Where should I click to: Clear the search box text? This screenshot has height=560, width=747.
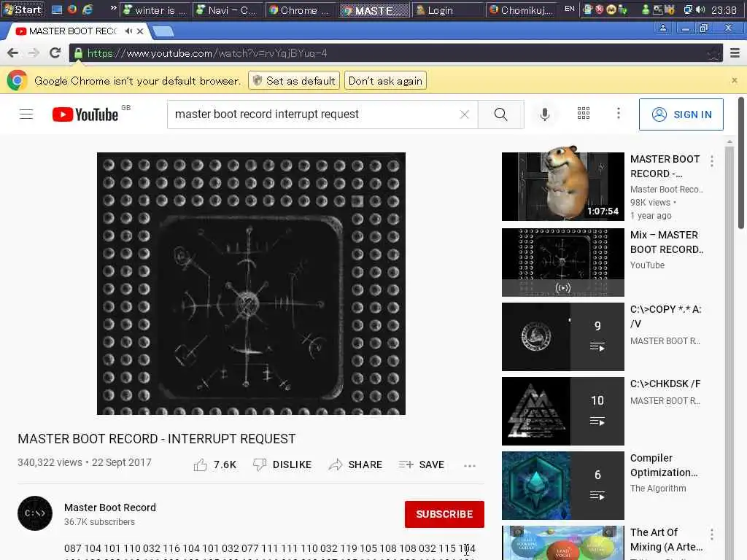(464, 114)
